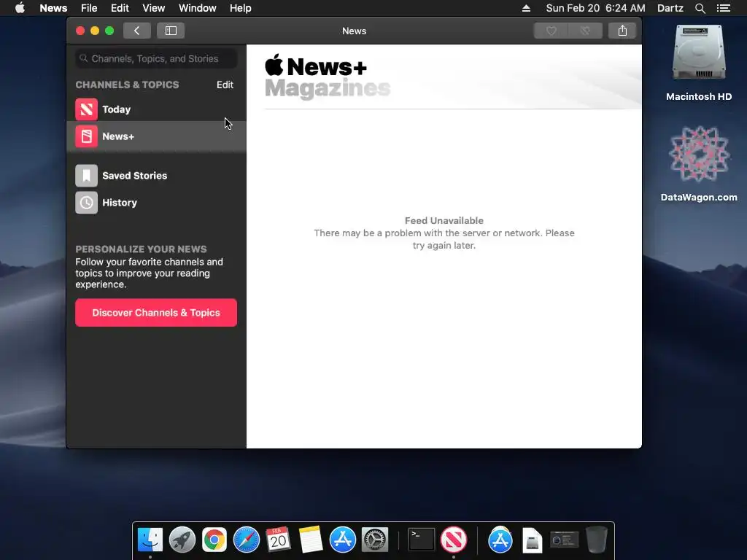Open Google Chrome from the Dock
747x560 pixels.
click(x=214, y=540)
